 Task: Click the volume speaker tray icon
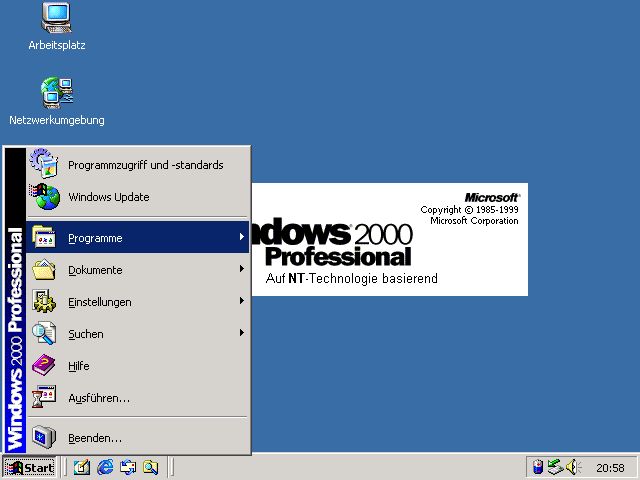point(573,467)
